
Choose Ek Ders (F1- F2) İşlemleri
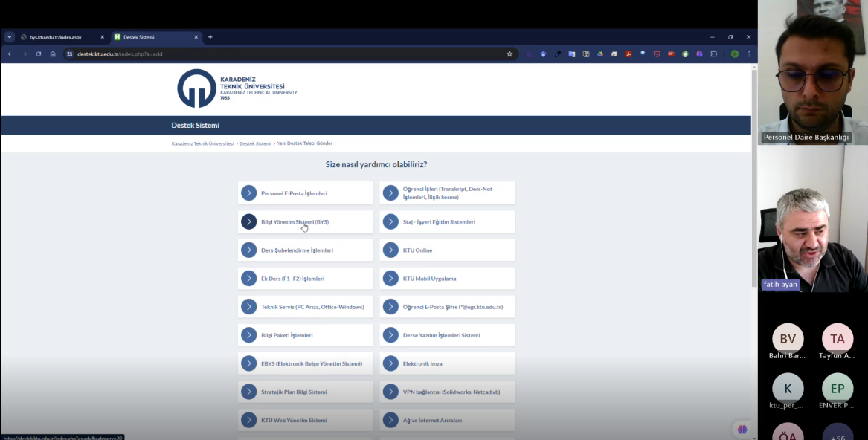pyautogui.click(x=306, y=279)
